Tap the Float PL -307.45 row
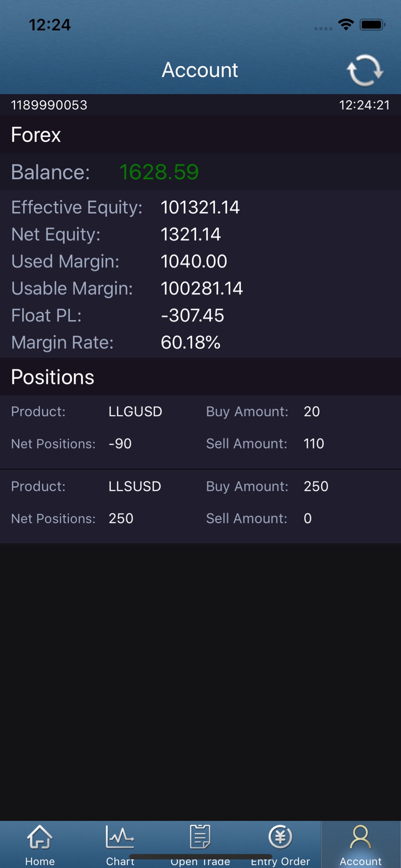Screen dimensions: 401x868 click(x=200, y=315)
